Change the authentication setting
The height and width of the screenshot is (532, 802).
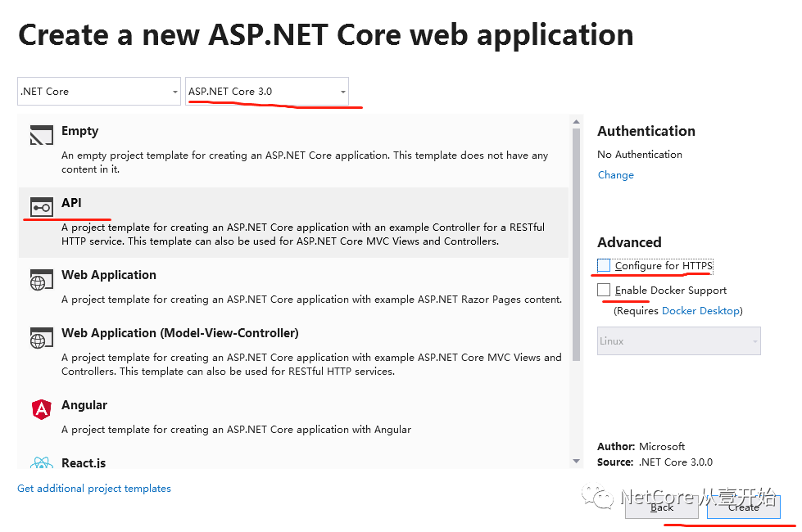pos(615,175)
